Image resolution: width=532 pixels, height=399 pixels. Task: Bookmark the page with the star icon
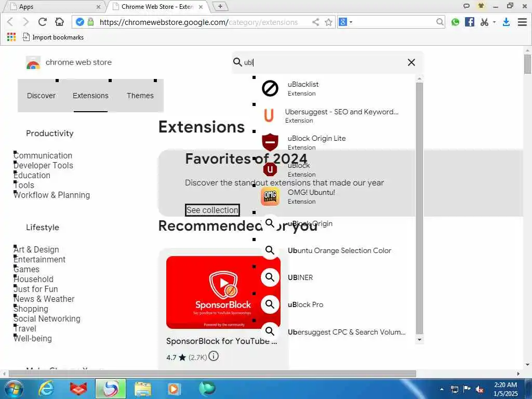[x=328, y=22]
